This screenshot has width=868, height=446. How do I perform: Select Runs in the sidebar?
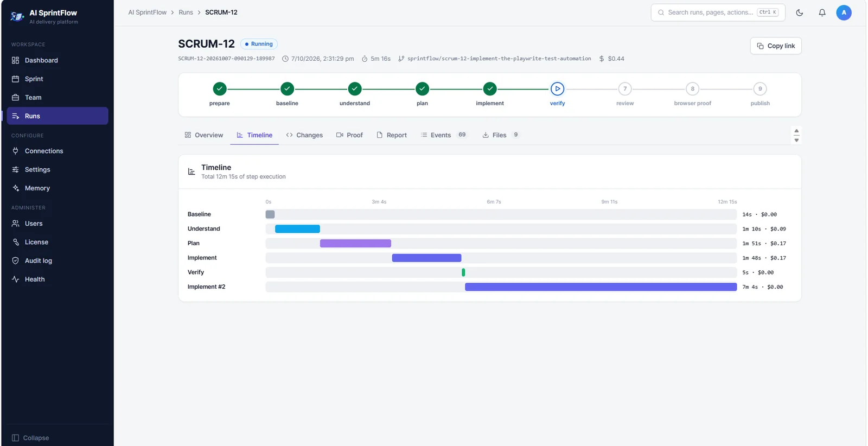(57, 116)
